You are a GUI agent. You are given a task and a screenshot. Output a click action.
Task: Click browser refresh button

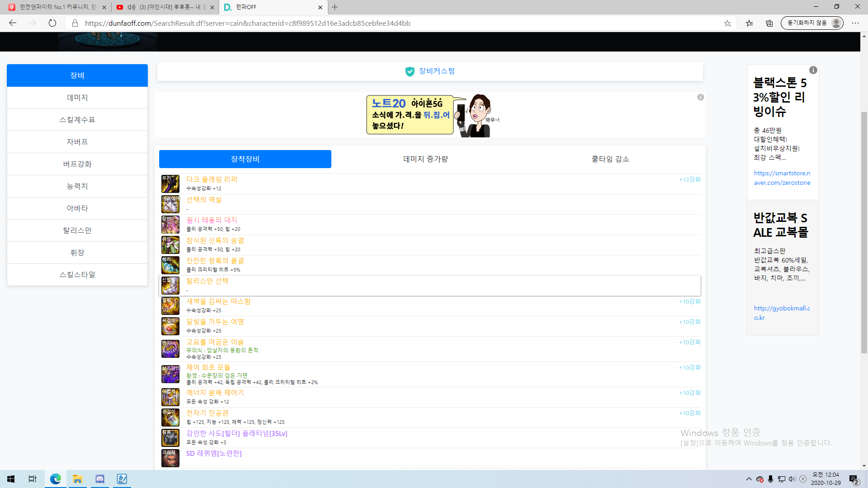pyautogui.click(x=52, y=23)
